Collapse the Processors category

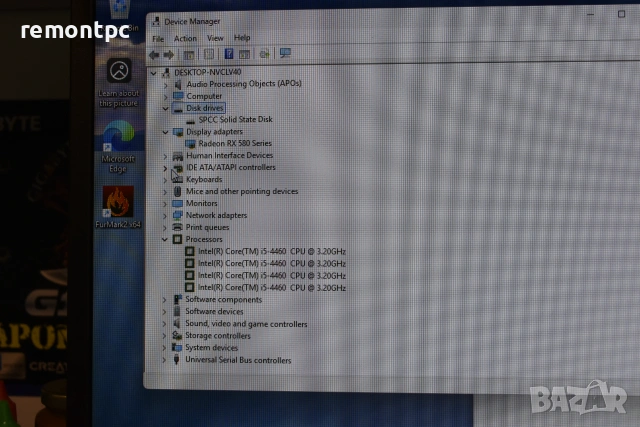pos(164,240)
